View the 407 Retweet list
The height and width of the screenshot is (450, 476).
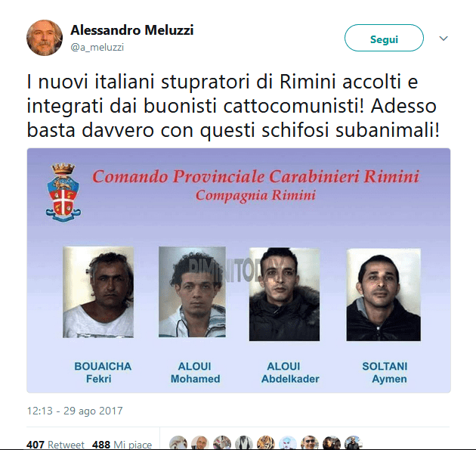55,444
